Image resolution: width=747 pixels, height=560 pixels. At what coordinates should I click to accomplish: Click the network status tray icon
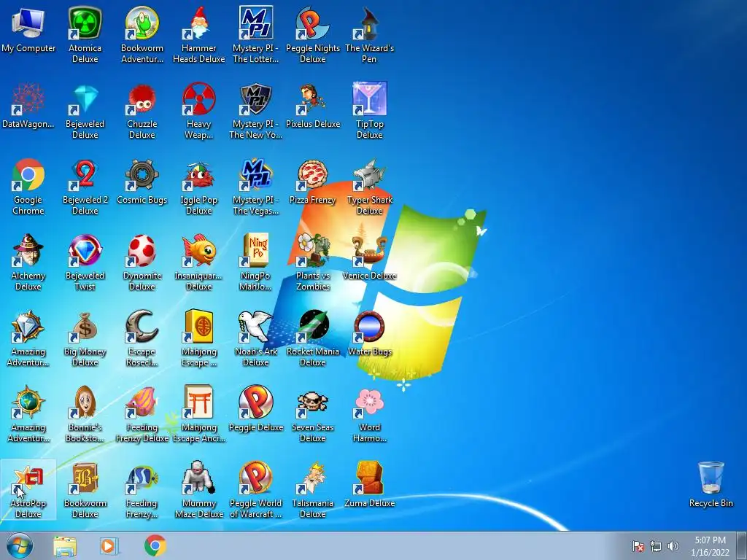(x=656, y=546)
